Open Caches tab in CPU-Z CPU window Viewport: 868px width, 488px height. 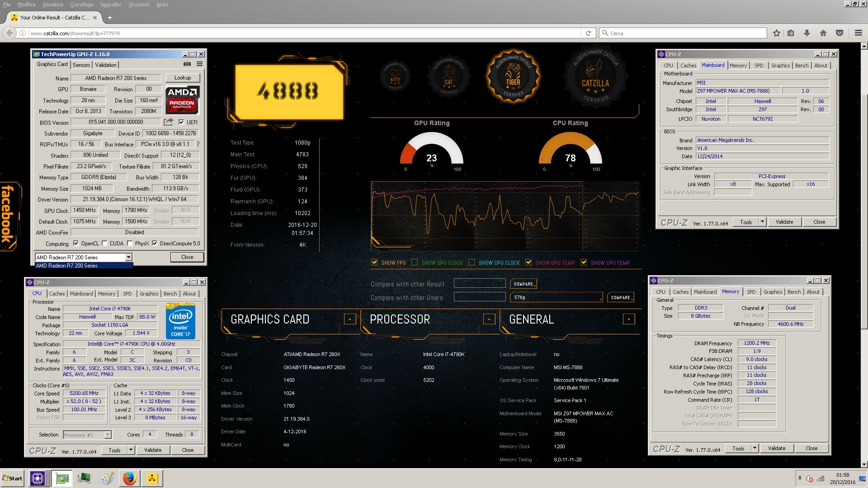pos(57,294)
